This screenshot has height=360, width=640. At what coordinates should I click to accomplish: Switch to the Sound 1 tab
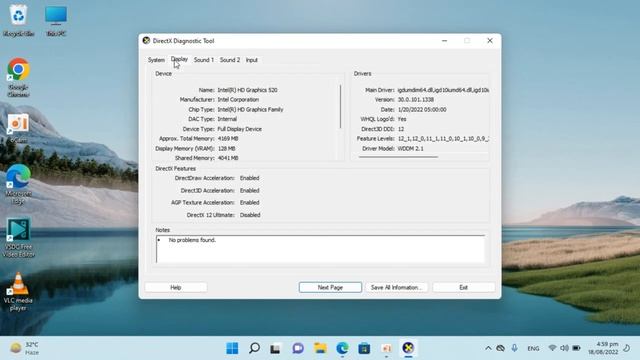coord(204,60)
